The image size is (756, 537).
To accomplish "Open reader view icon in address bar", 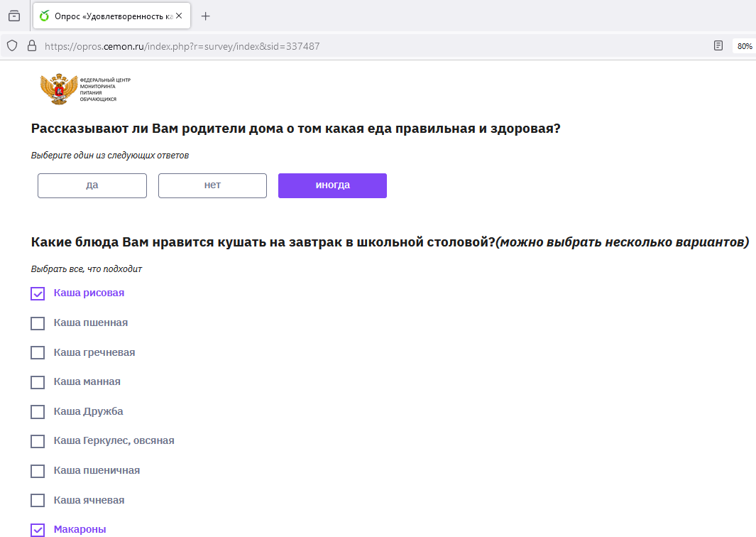I will [x=718, y=45].
